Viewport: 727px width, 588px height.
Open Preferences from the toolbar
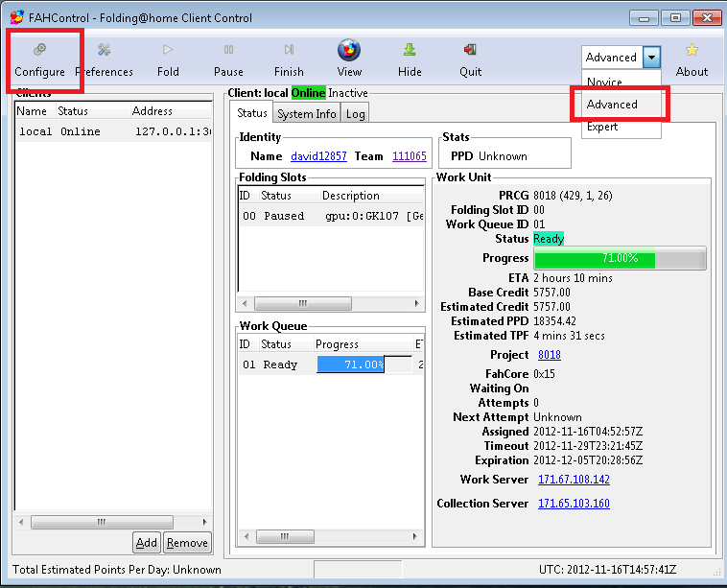click(x=105, y=59)
